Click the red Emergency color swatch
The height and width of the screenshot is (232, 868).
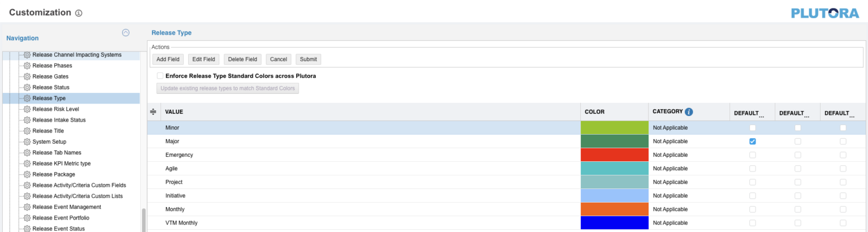click(x=614, y=155)
